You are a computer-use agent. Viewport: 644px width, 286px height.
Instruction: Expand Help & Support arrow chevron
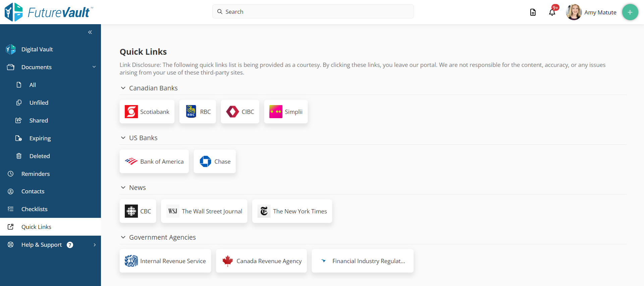pos(95,245)
